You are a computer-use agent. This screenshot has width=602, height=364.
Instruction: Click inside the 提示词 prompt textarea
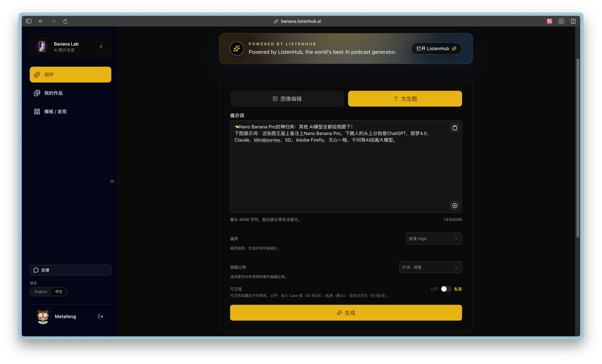pos(346,166)
